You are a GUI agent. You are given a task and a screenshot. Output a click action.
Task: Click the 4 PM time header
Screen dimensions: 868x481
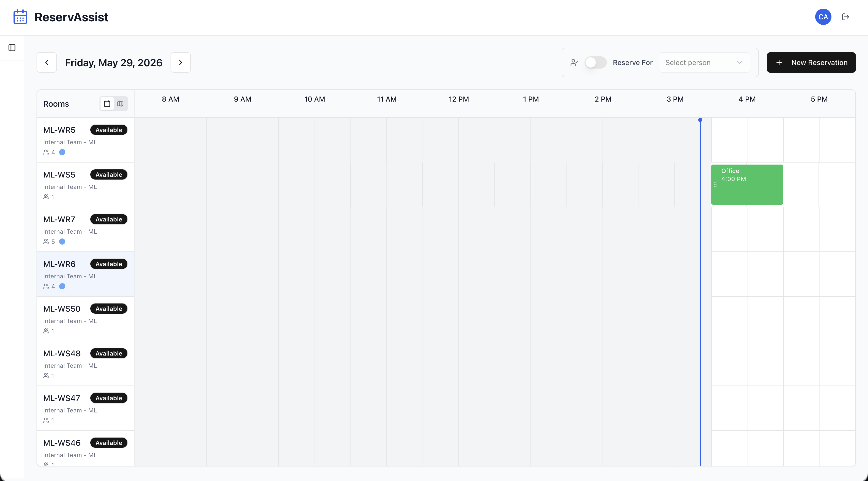(x=747, y=99)
